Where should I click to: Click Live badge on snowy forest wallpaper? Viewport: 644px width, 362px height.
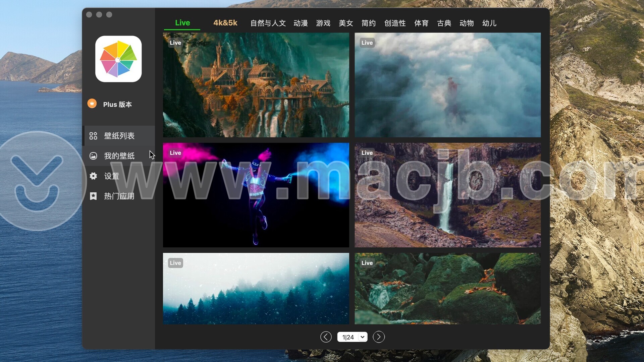point(175,263)
